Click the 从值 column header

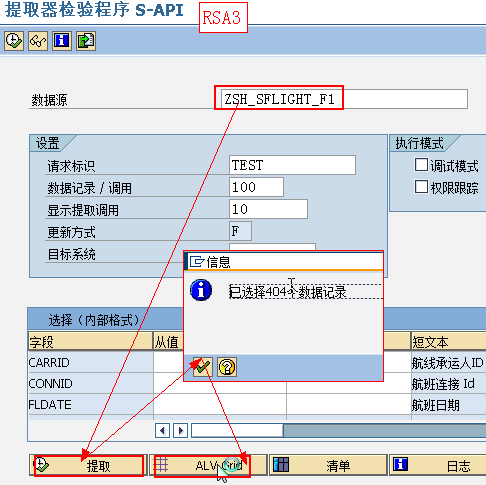pos(169,341)
